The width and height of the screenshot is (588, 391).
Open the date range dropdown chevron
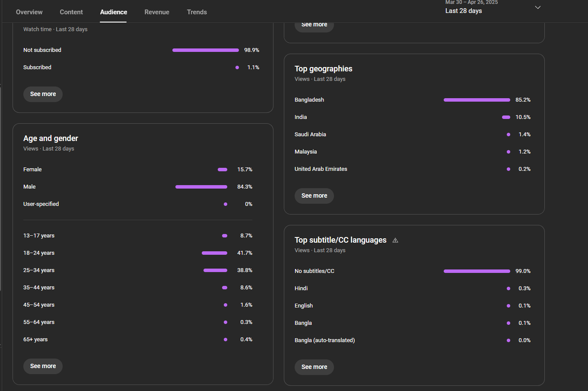(x=538, y=7)
